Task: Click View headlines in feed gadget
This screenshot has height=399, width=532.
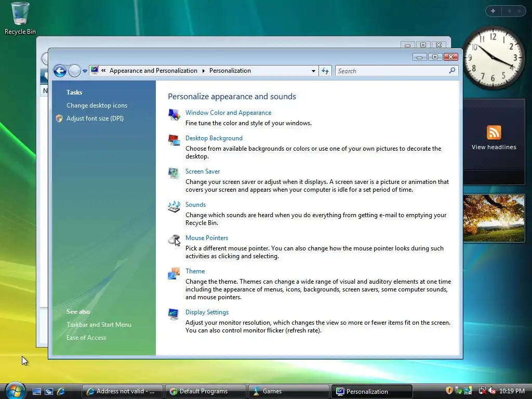Action: tap(494, 147)
